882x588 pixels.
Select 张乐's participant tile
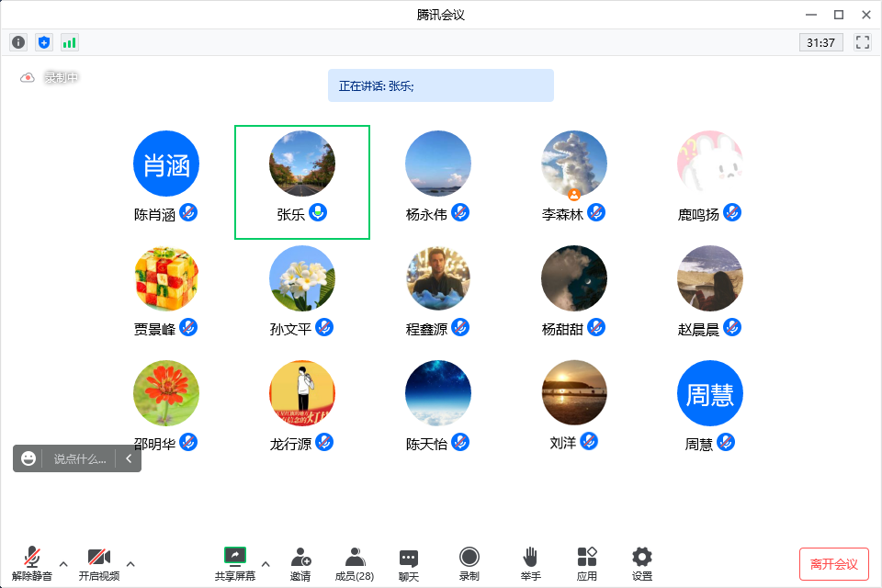click(x=302, y=182)
